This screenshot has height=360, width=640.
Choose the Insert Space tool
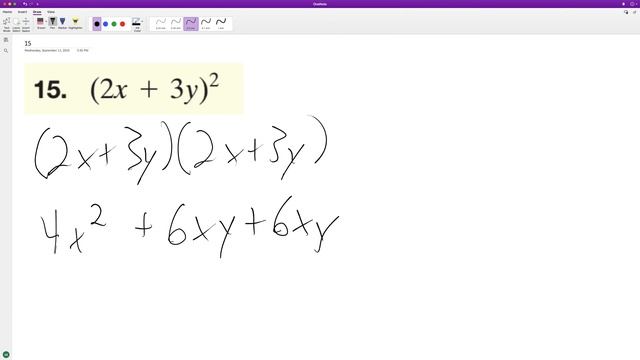click(26, 24)
